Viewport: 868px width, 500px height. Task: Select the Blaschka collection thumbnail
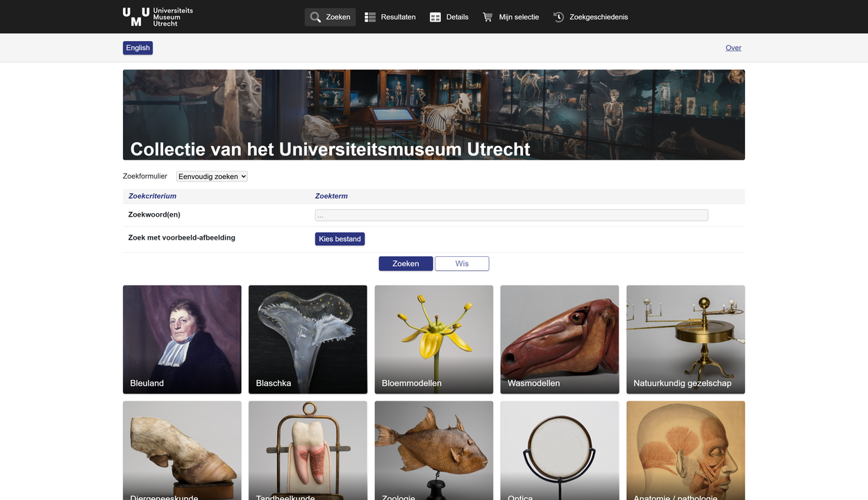click(x=308, y=339)
